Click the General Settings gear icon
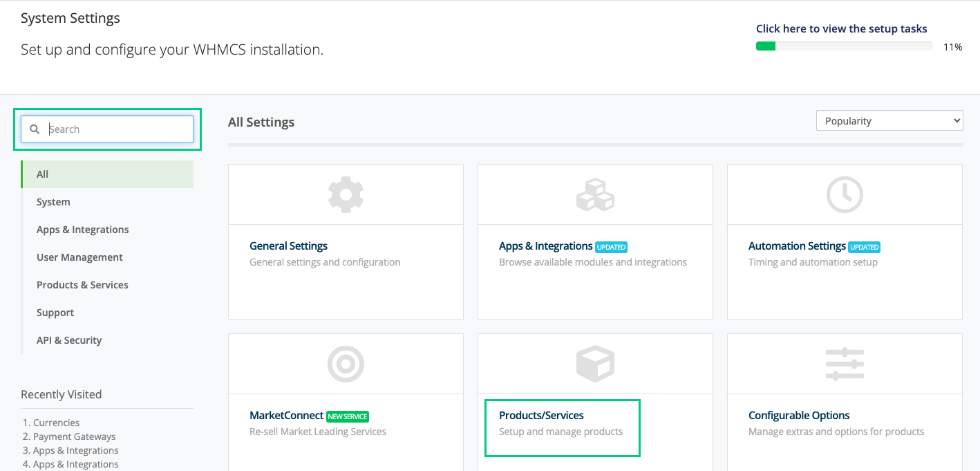Image resolution: width=980 pixels, height=471 pixels. 346,194
